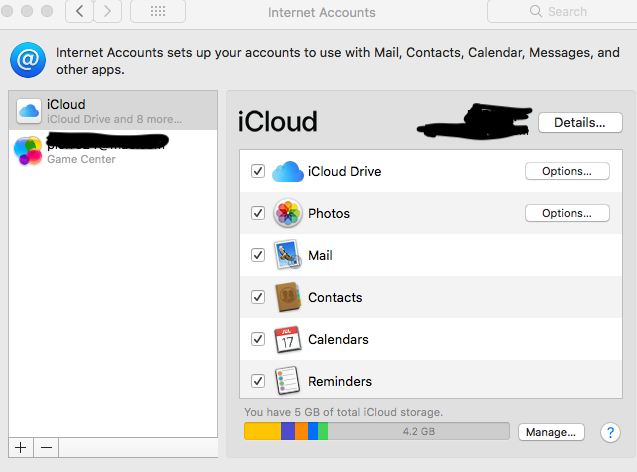637x472 pixels.
Task: Click the blue @ Internet Accounts icon
Action: tap(28, 60)
